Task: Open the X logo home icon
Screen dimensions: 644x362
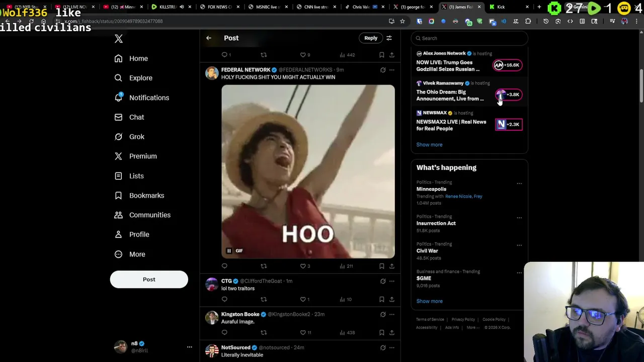Action: (x=119, y=39)
